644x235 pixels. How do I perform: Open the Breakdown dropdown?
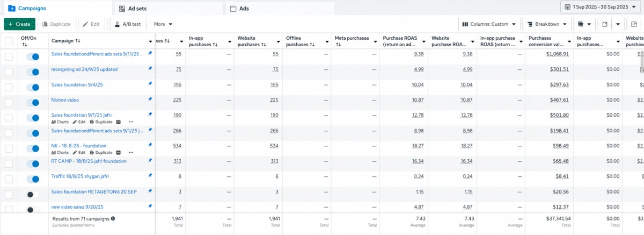(x=547, y=24)
